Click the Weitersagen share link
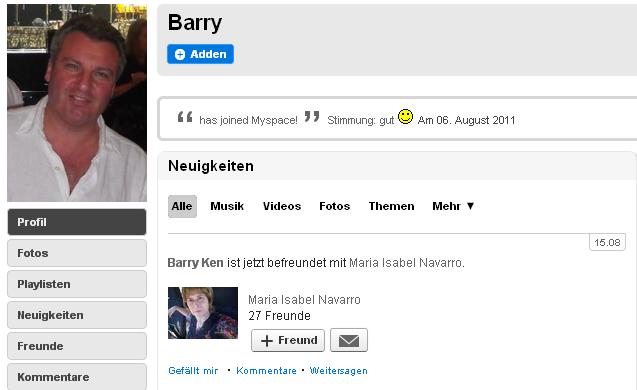 click(338, 371)
